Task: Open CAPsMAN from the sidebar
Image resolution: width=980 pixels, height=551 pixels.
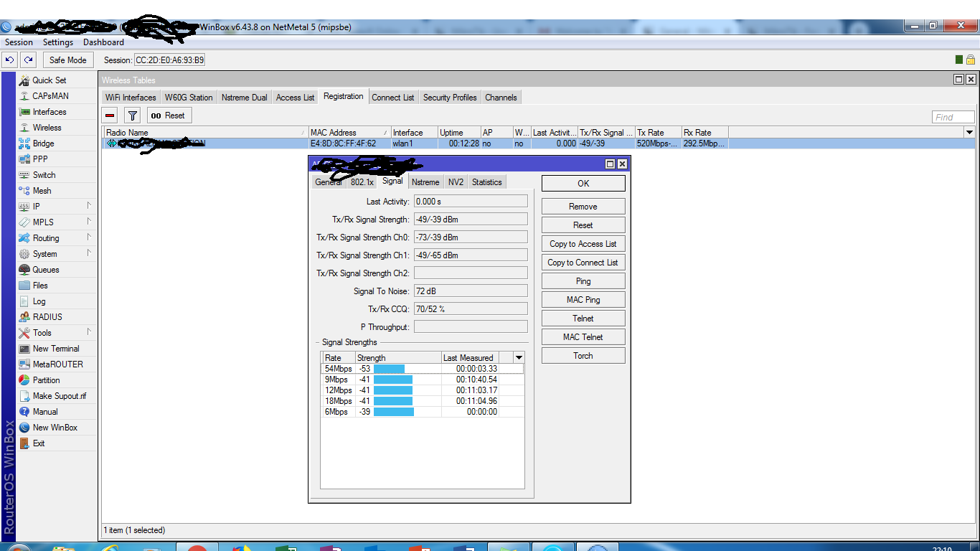Action: pyautogui.click(x=50, y=96)
